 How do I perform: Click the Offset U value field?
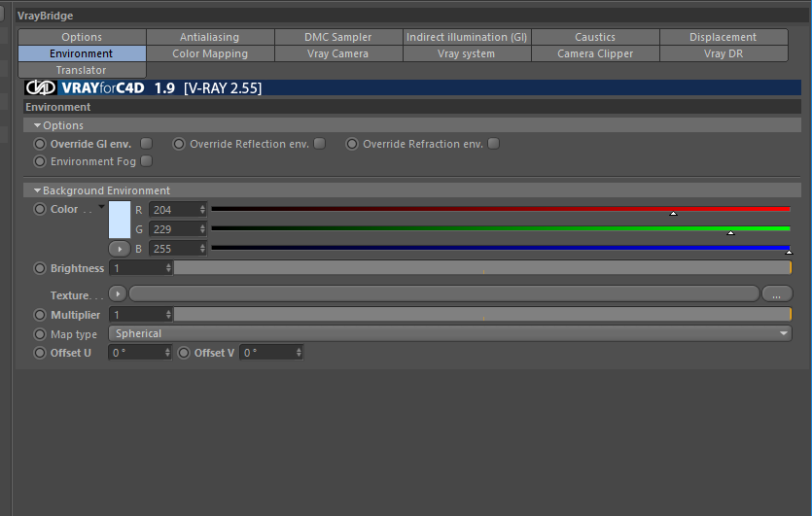(x=136, y=353)
